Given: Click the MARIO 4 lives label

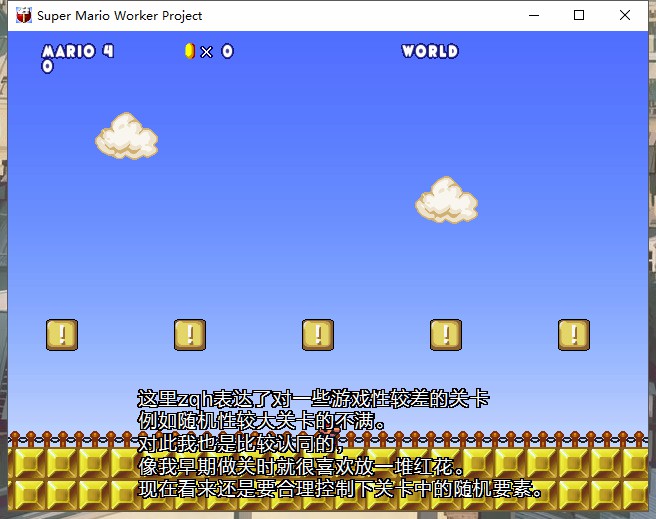Looking at the screenshot, I should [78, 51].
